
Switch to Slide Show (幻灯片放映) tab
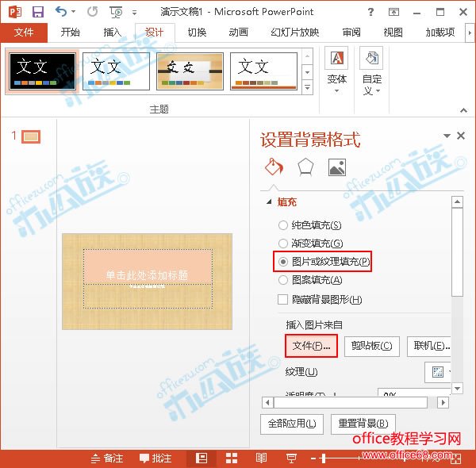pyautogui.click(x=295, y=33)
